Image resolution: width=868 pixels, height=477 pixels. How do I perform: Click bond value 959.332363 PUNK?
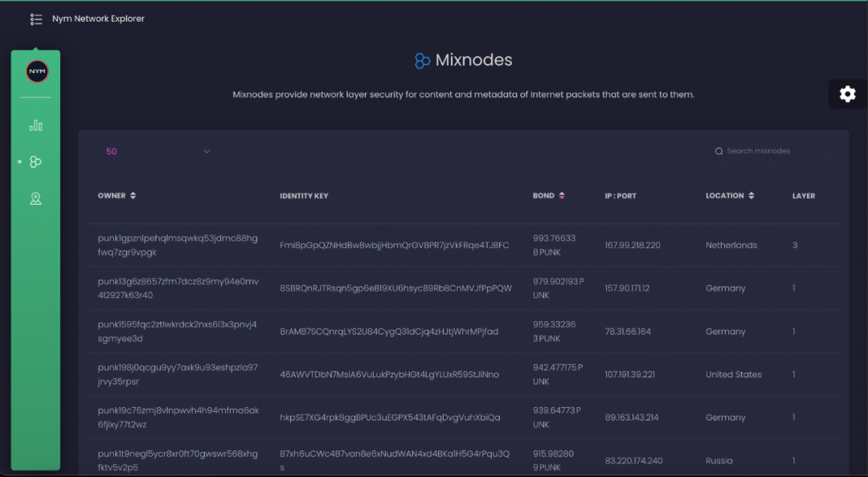pos(554,332)
